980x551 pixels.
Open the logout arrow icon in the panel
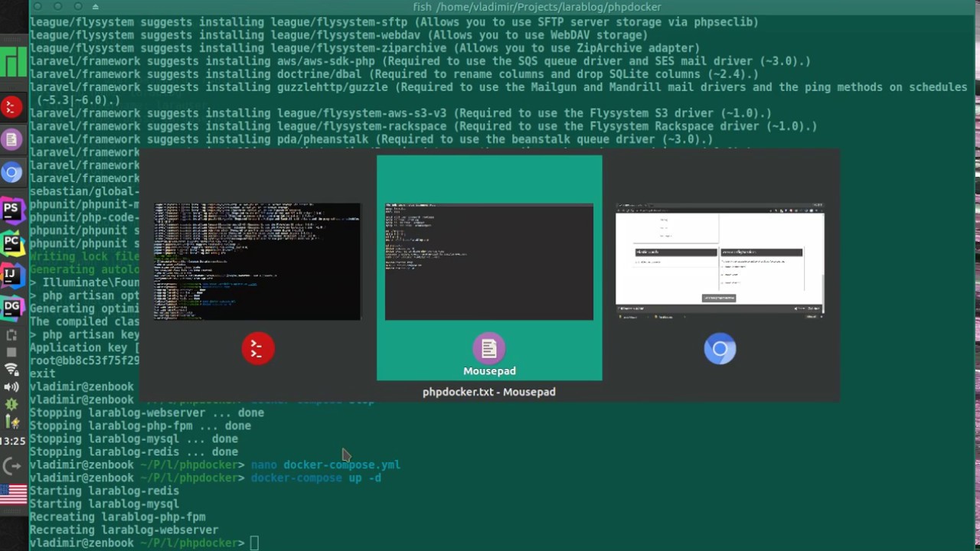[11, 465]
